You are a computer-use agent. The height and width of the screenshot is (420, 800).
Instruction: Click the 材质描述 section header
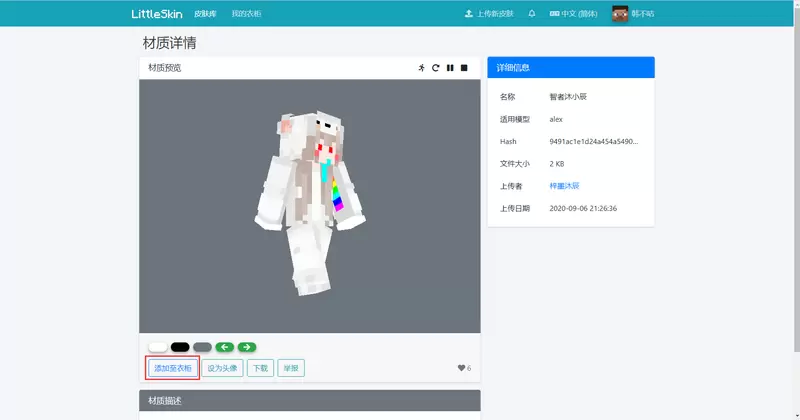coord(310,401)
